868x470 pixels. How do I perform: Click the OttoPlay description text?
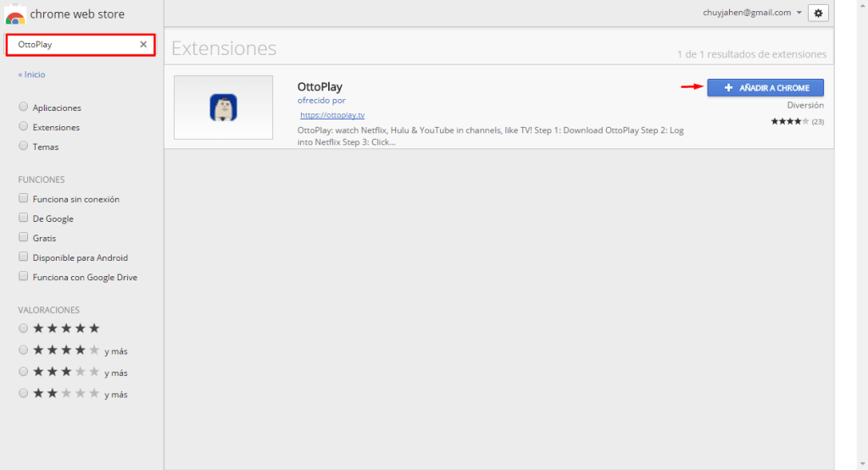click(x=491, y=136)
